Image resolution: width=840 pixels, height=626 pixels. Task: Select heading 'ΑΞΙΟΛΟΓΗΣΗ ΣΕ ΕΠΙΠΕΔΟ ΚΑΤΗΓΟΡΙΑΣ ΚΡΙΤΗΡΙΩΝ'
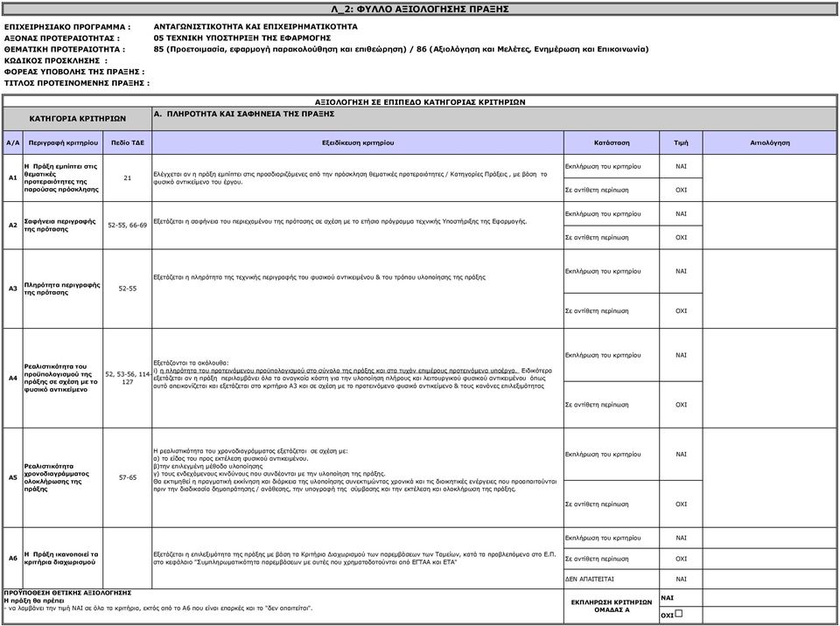[419, 101]
